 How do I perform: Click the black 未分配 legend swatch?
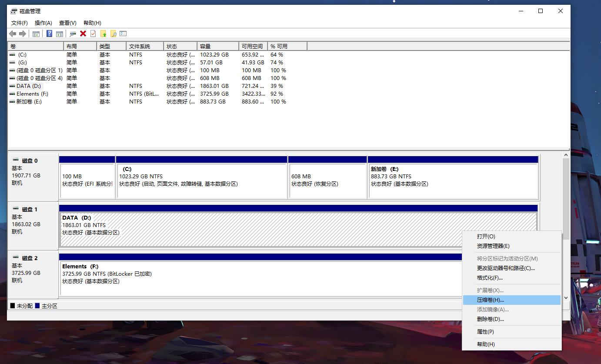tap(13, 306)
